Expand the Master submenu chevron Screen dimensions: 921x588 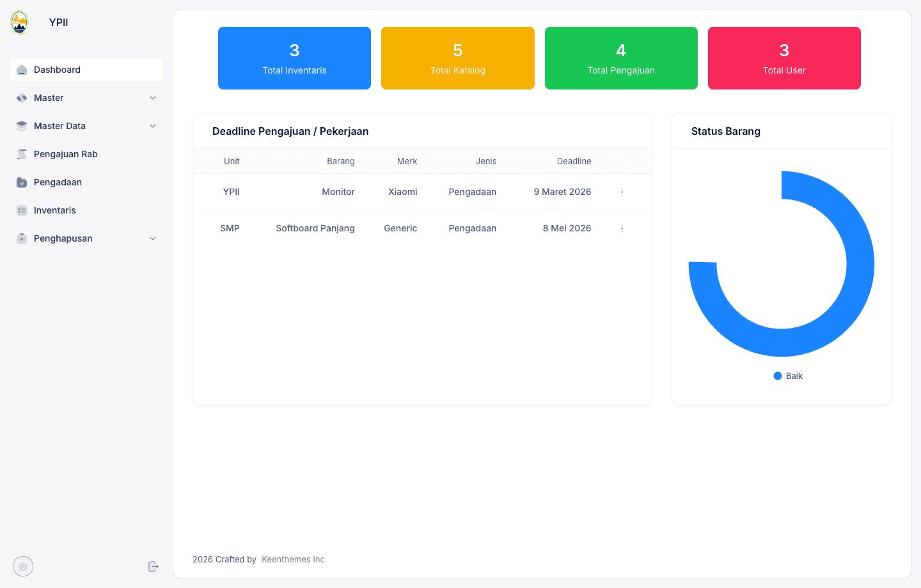(153, 98)
